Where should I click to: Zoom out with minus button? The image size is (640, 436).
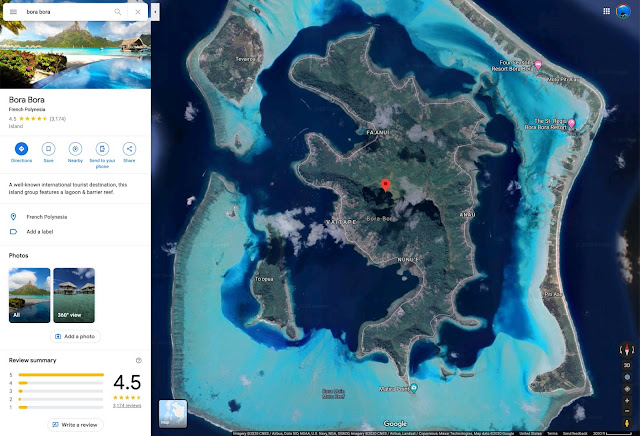(627, 411)
